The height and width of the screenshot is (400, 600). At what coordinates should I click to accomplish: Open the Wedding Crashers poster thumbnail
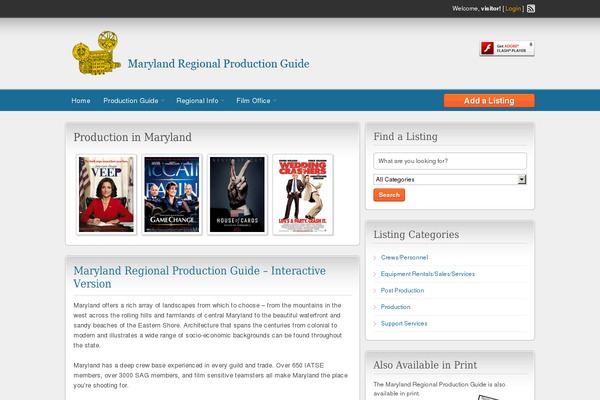(x=303, y=194)
